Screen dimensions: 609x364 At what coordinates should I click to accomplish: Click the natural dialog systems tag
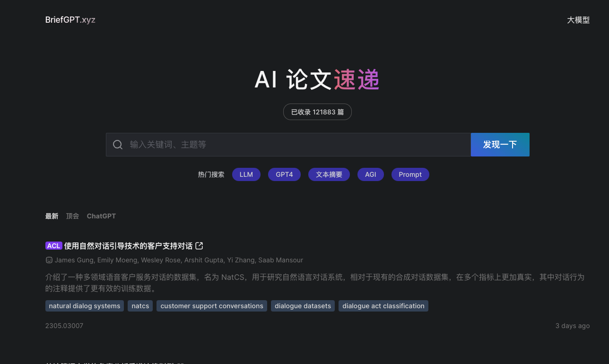pos(85,306)
